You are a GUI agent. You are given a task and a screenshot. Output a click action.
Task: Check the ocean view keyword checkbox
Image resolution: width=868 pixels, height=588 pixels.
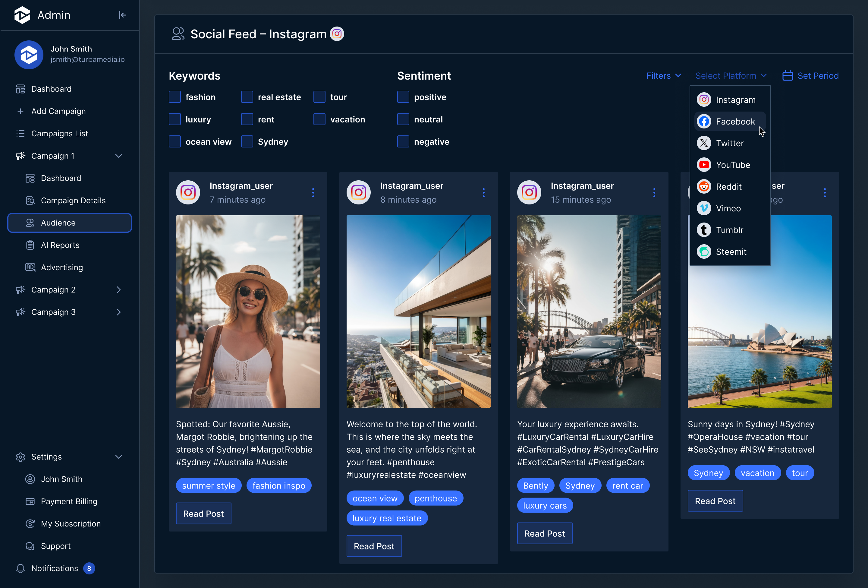pos(175,142)
